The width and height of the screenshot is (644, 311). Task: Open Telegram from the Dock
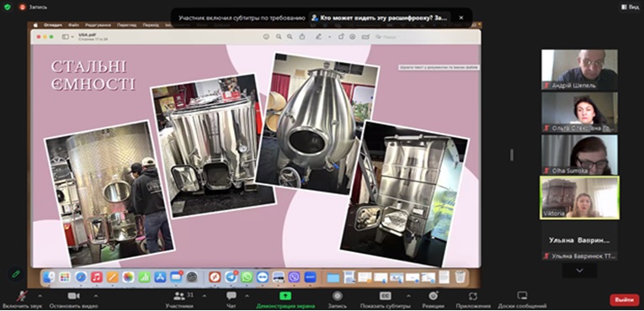231,277
